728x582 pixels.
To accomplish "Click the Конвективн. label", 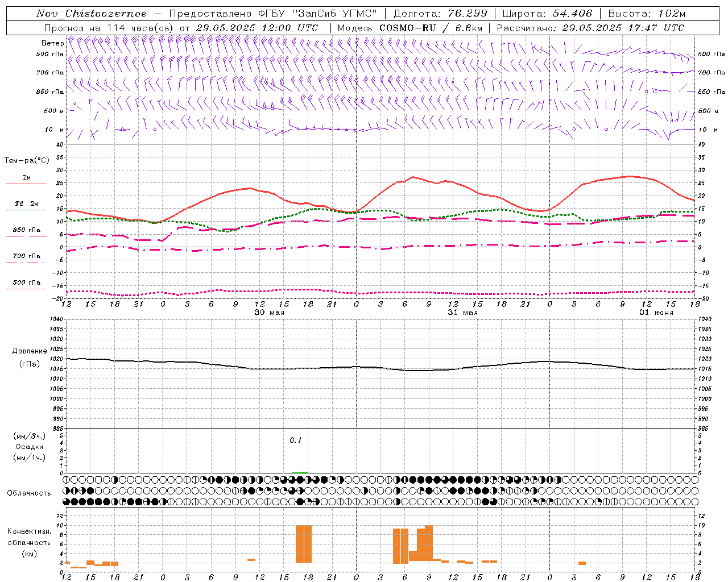I will 30,531.
